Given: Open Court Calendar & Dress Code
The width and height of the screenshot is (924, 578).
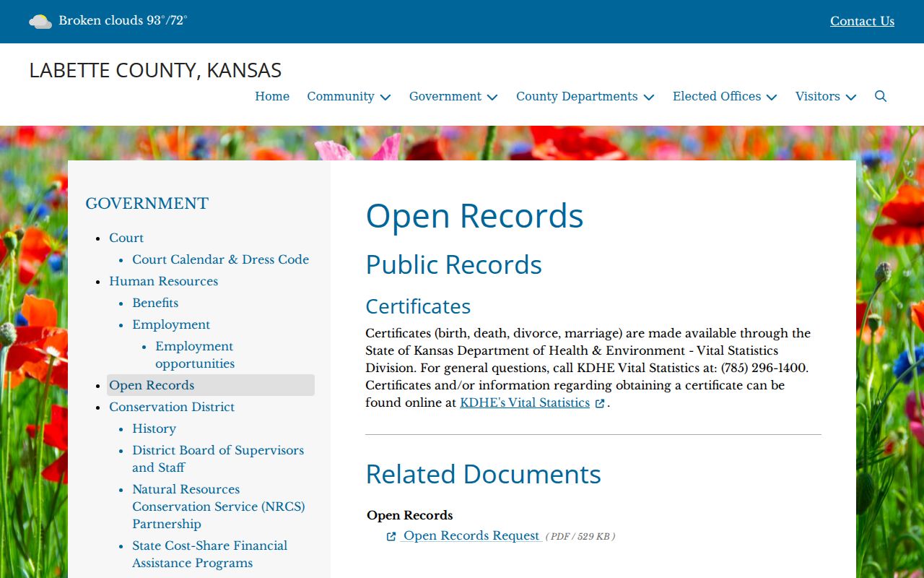Looking at the screenshot, I should pos(220,259).
